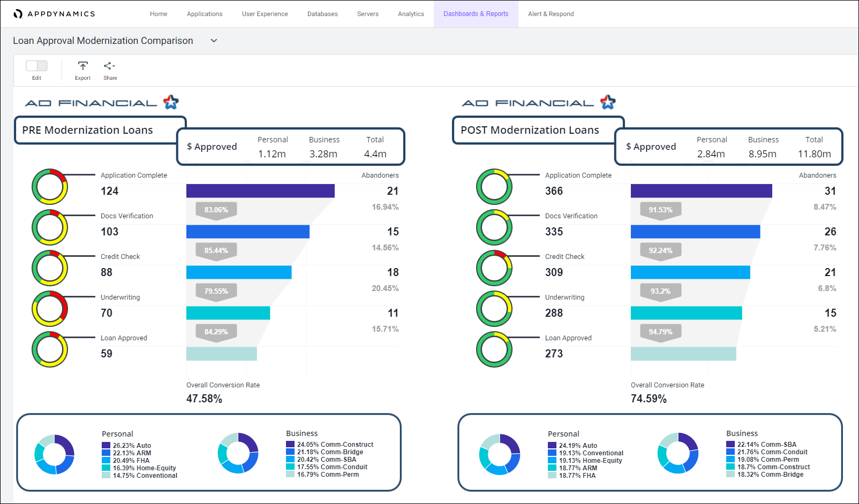Click the Share icon in toolbar
The height and width of the screenshot is (504, 859).
click(x=108, y=66)
